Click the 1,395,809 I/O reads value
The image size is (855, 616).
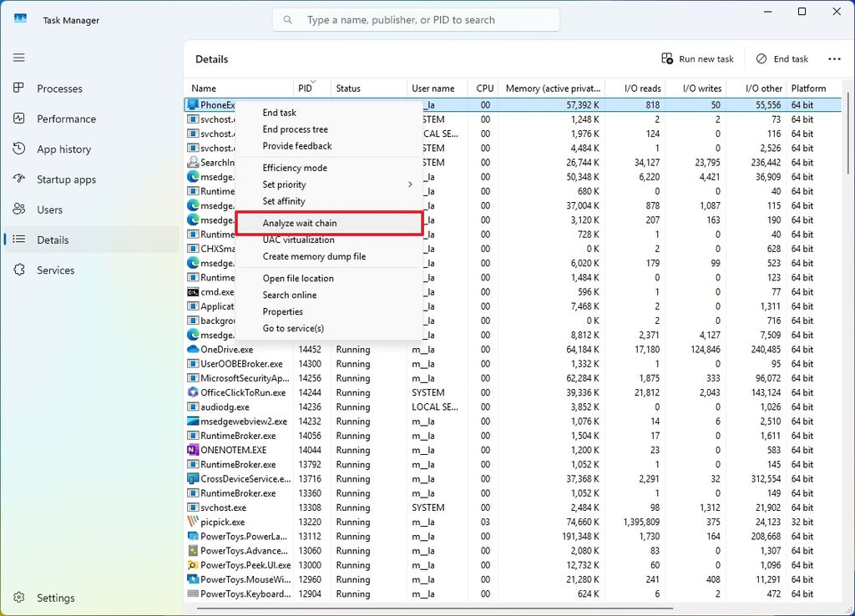pos(641,522)
